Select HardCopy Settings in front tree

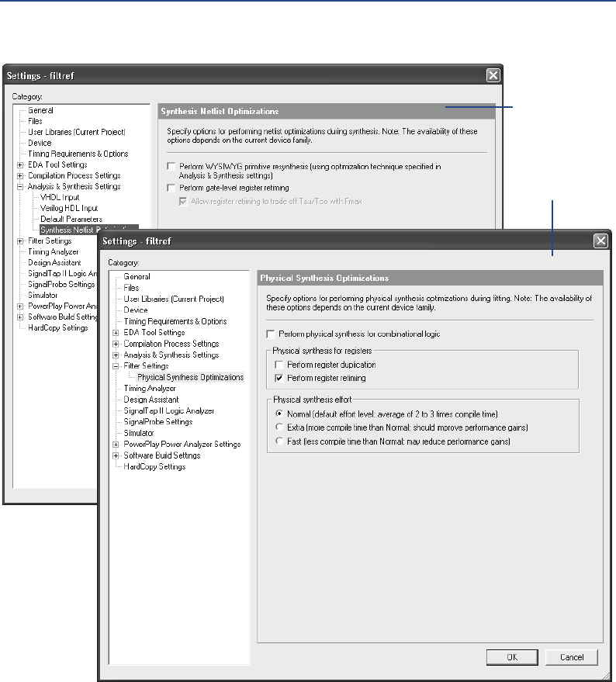point(154,467)
